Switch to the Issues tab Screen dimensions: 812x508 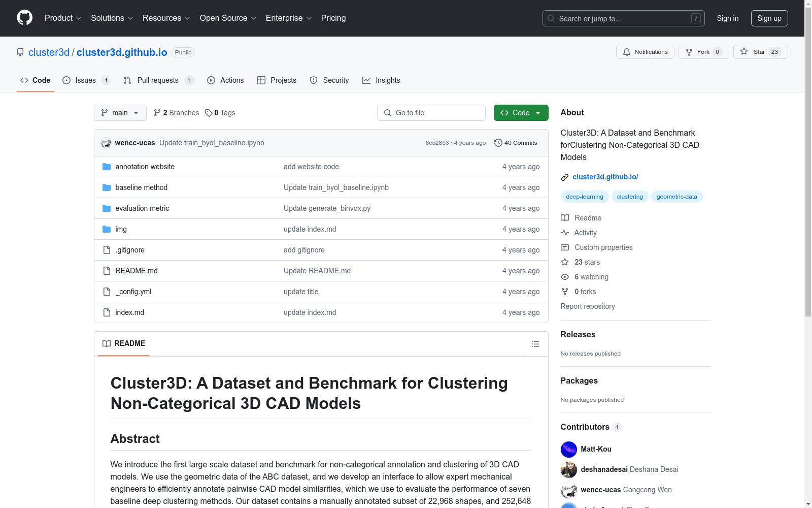click(86, 80)
